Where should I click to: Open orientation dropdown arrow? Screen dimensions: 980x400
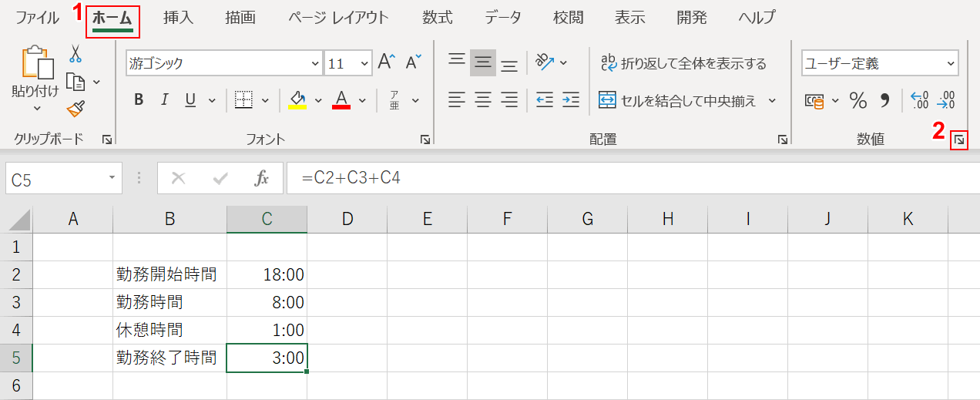tap(563, 63)
